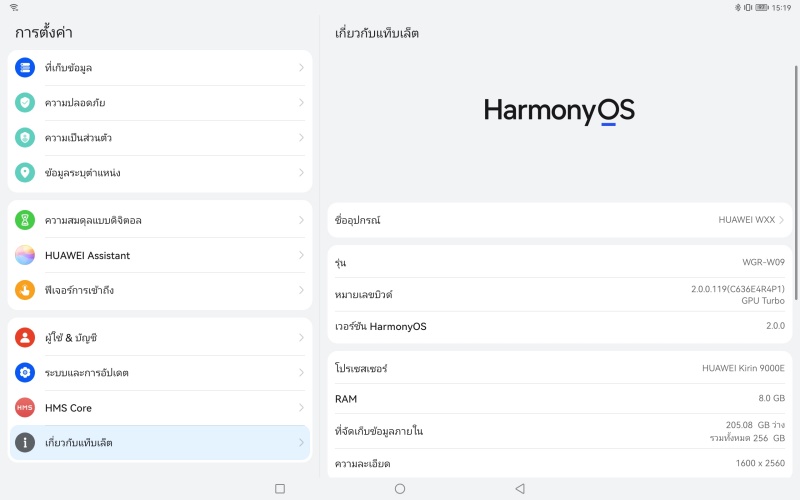Expand chevron on เกี่ยวกับแท็บเล็ต row
The image size is (800, 500).
tap(301, 442)
